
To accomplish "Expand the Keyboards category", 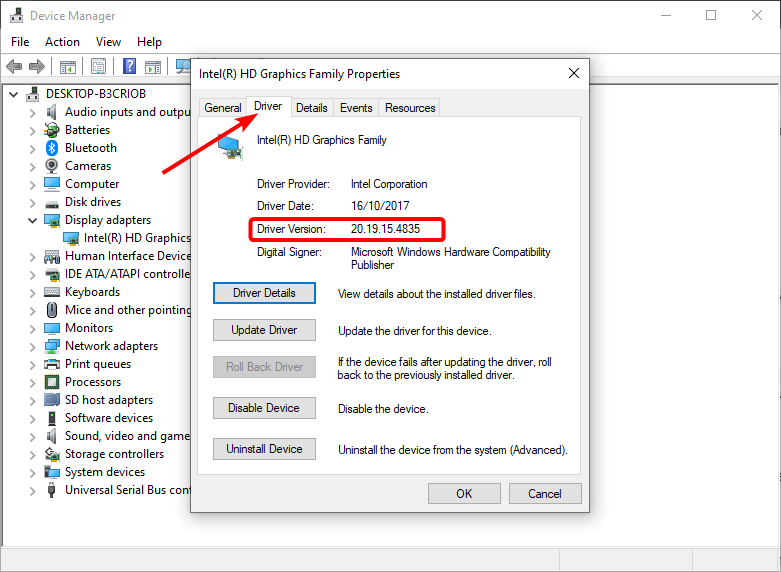I will pyautogui.click(x=32, y=292).
